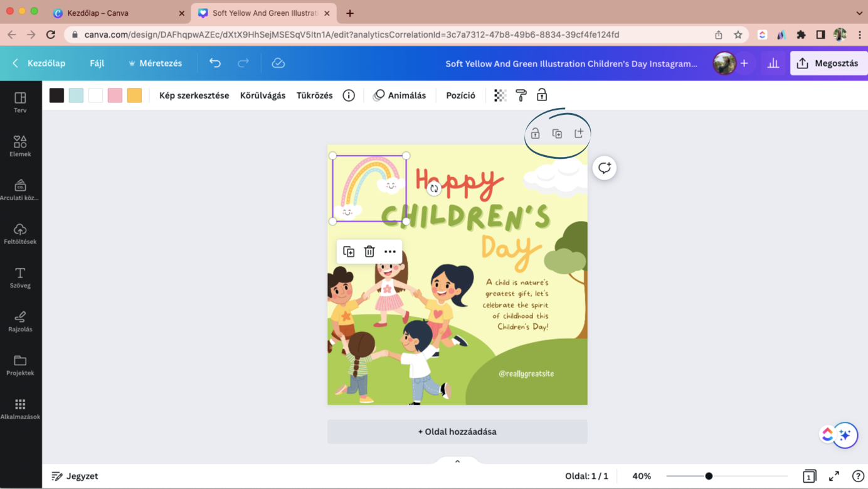Click the Megosztás share button
The height and width of the screenshot is (489, 868).
click(x=828, y=63)
